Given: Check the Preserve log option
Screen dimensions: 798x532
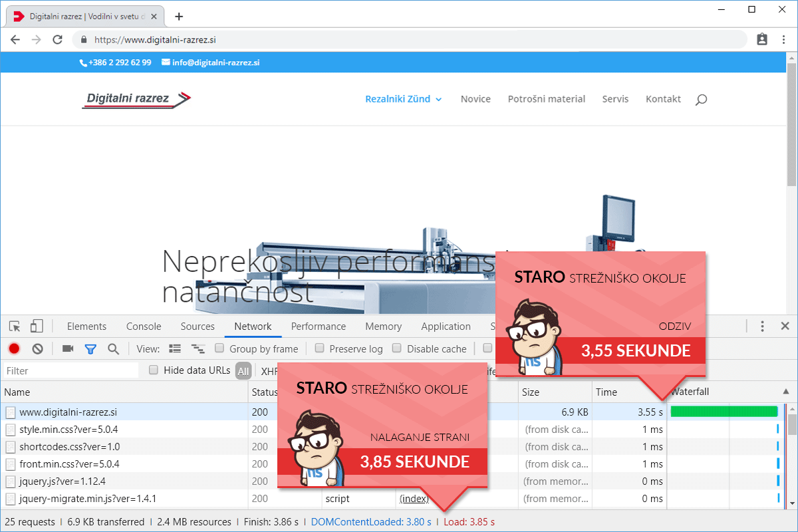Looking at the screenshot, I should (x=320, y=348).
